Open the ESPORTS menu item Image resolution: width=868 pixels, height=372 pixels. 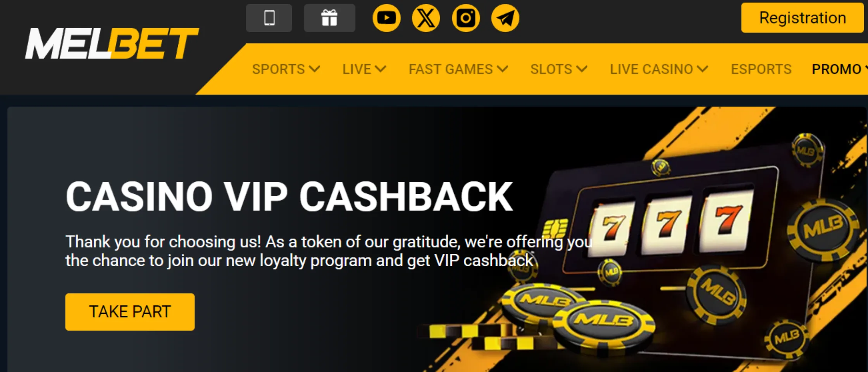pos(761,69)
